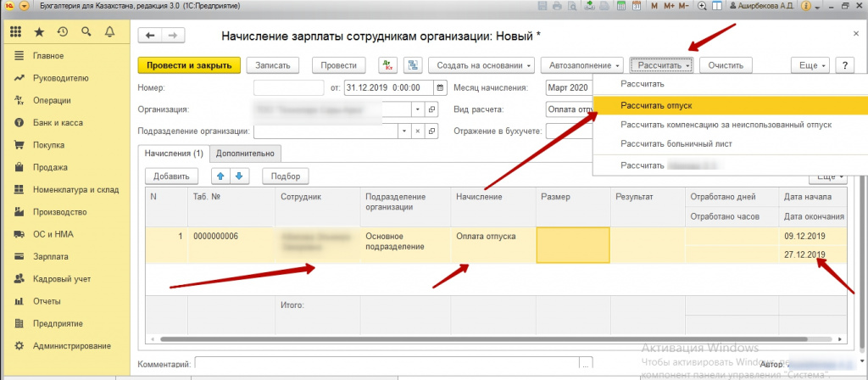The width and height of the screenshot is (868, 380).
Task: Open the calculator icon in the title bar
Action: (621, 6)
